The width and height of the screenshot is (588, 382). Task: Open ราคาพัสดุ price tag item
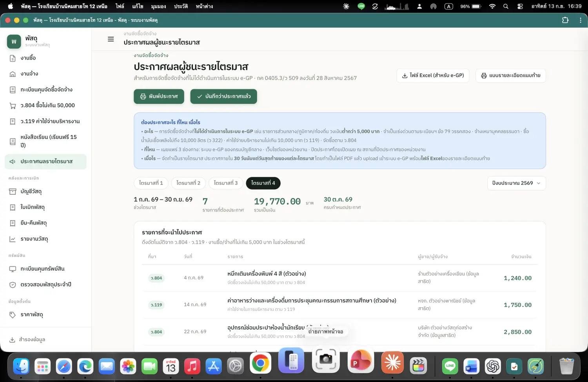(x=46, y=315)
